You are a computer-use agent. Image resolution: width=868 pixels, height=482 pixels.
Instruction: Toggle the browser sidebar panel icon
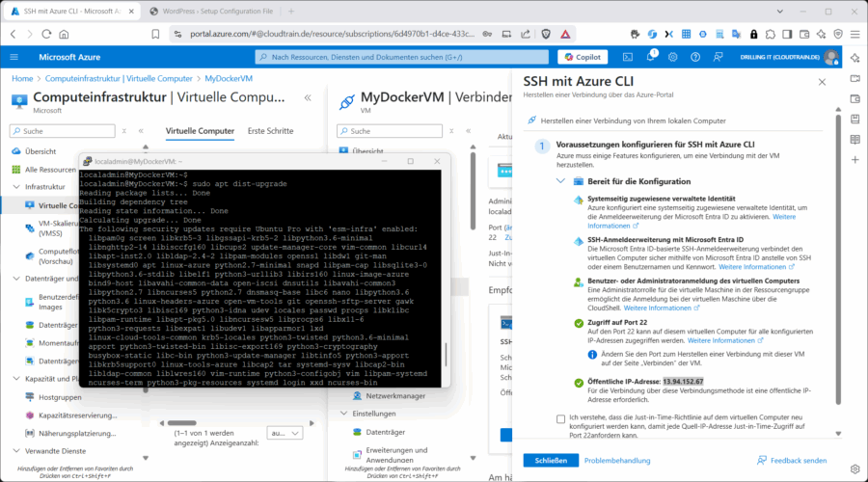coord(787,34)
